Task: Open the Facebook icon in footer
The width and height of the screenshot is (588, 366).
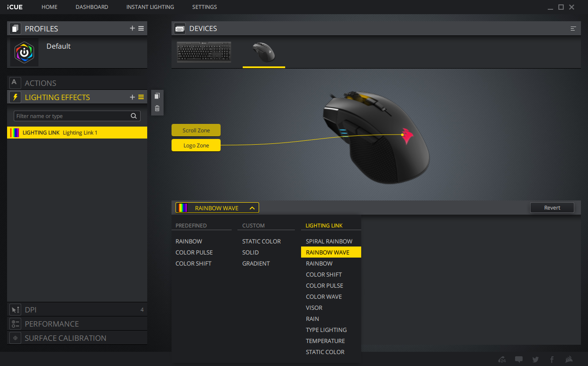Action: coord(552,359)
